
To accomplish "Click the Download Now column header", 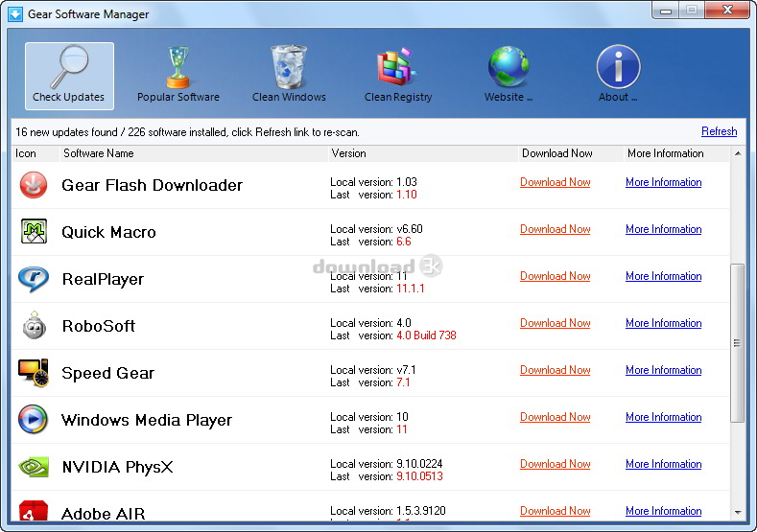I will tap(571, 153).
